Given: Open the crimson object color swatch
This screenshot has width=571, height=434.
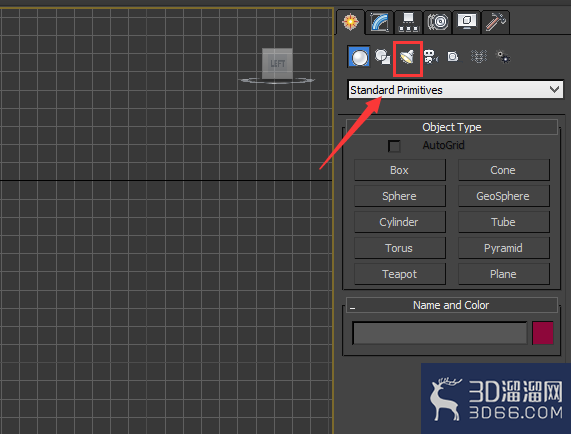Looking at the screenshot, I should 543,333.
